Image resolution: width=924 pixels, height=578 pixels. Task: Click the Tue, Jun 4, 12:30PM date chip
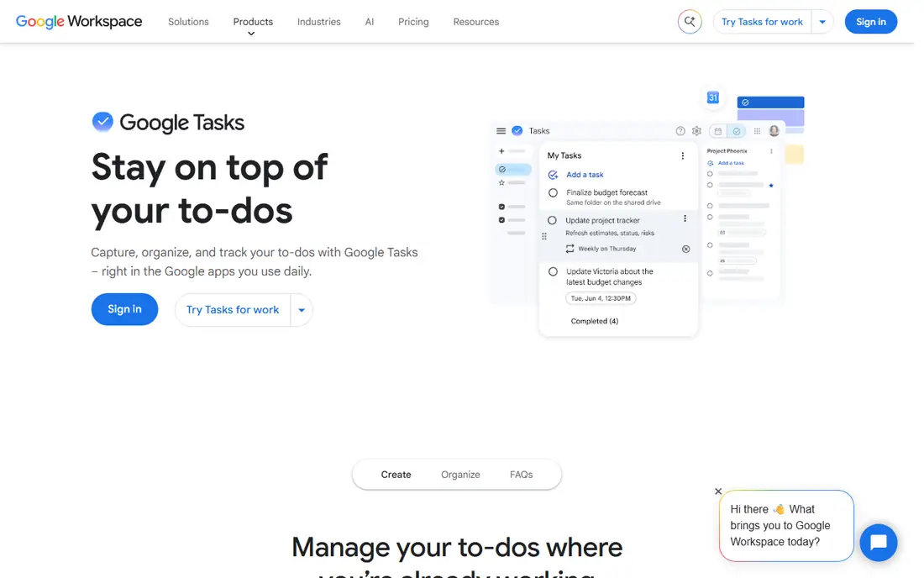(x=601, y=298)
